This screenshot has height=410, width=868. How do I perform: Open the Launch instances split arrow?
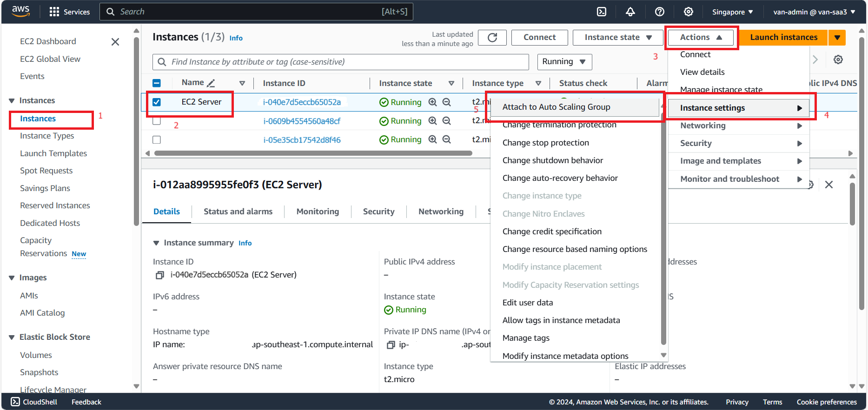click(x=837, y=37)
